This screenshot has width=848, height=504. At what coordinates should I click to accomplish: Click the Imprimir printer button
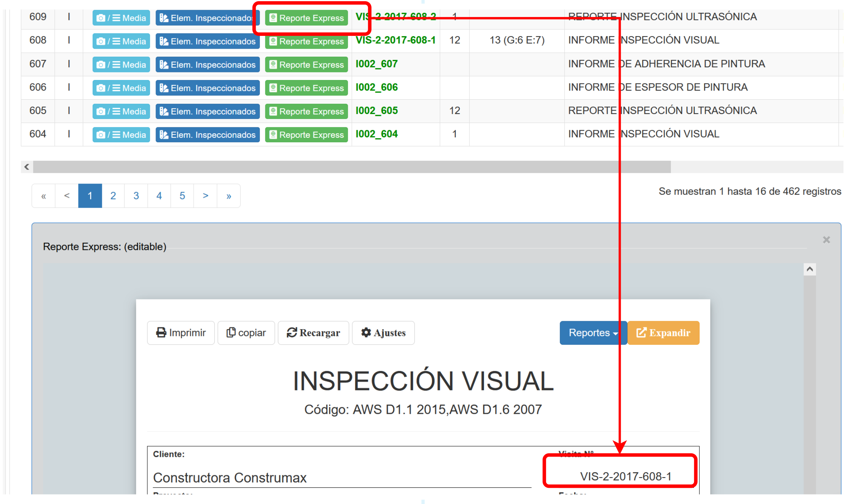[x=181, y=333]
